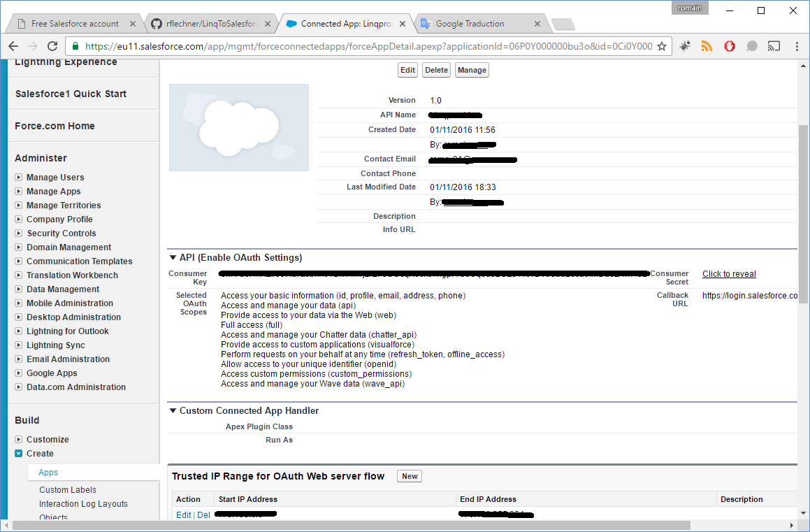Open the Cast screen icon
This screenshot has width=810, height=532.
click(774, 46)
